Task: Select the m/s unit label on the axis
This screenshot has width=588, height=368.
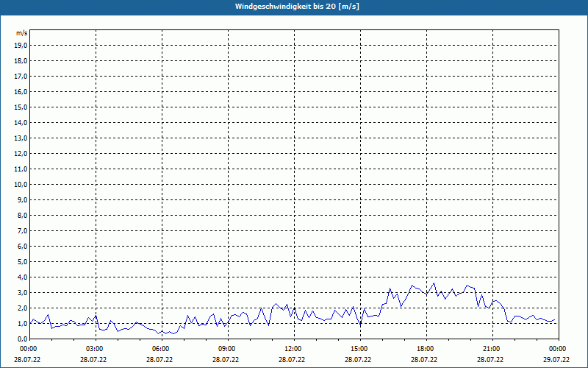Action: 22,33
